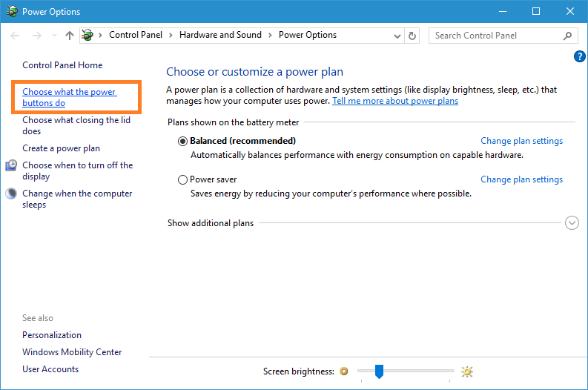Open Hardware and Sound breadcrumb
The width and height of the screenshot is (588, 390).
click(220, 35)
